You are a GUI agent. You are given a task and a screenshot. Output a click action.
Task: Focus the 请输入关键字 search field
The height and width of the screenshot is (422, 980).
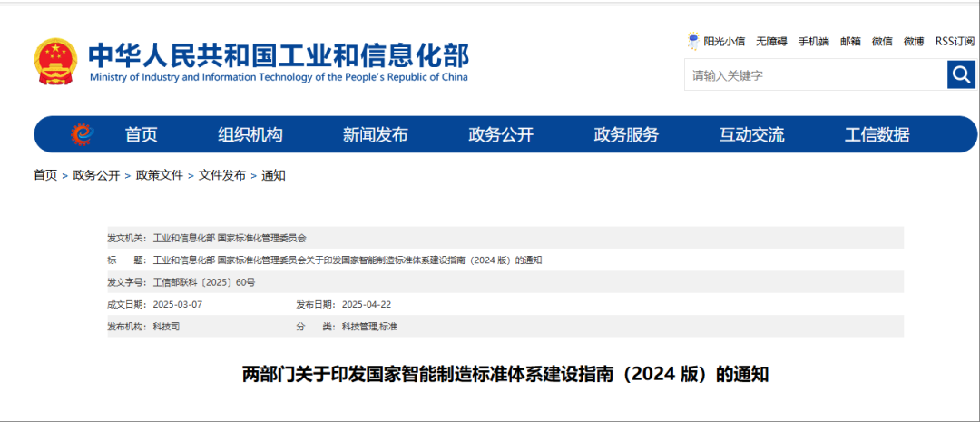[816, 75]
